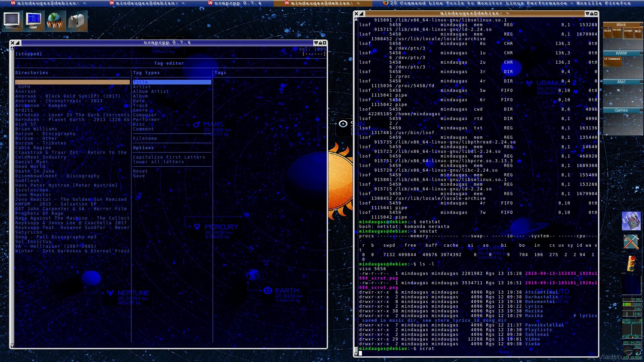
Task: Collapse the WWW desk in pager
Action: 641,53
